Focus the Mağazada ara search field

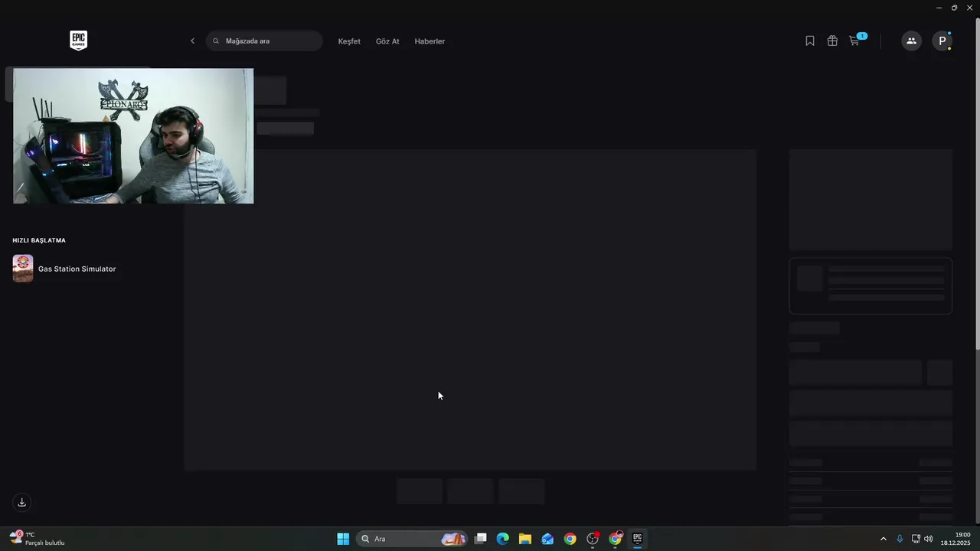coord(264,41)
